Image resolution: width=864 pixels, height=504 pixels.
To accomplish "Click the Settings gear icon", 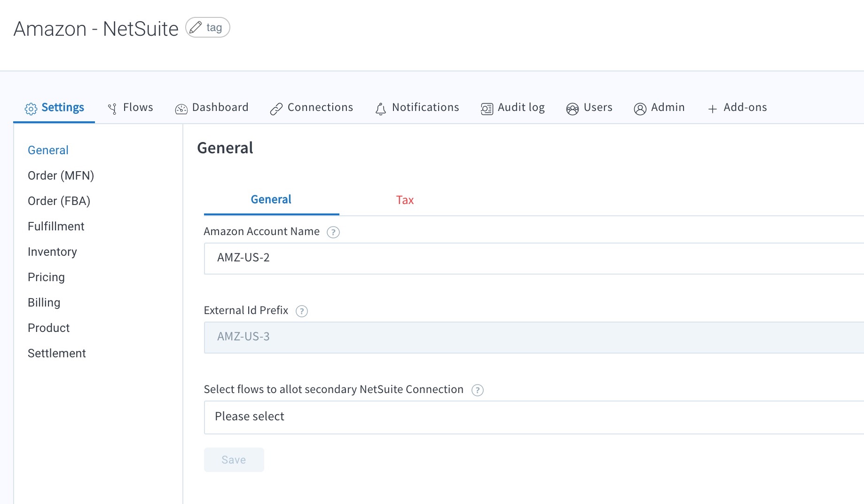I will [x=31, y=109].
